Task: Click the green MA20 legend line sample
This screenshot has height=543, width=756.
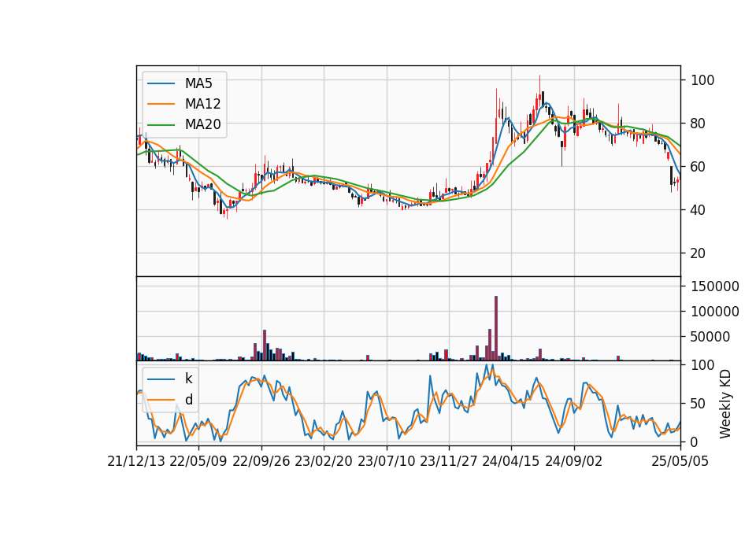Action: [161, 125]
